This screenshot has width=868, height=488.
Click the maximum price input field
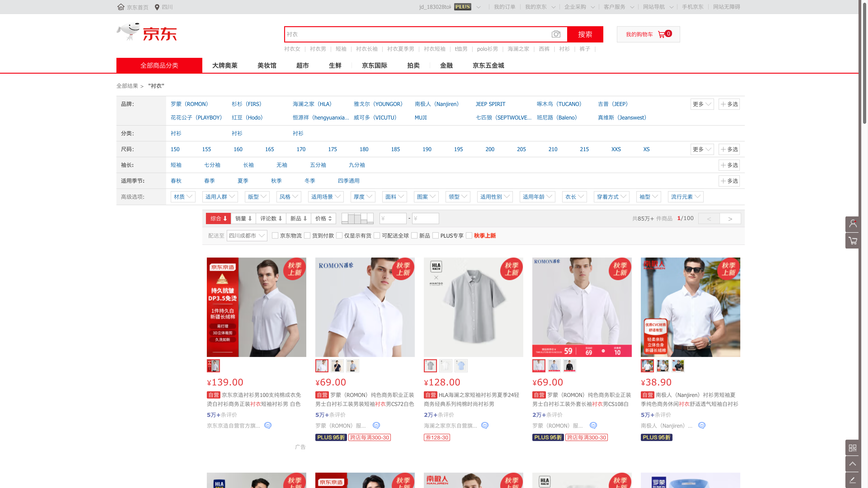click(x=426, y=218)
